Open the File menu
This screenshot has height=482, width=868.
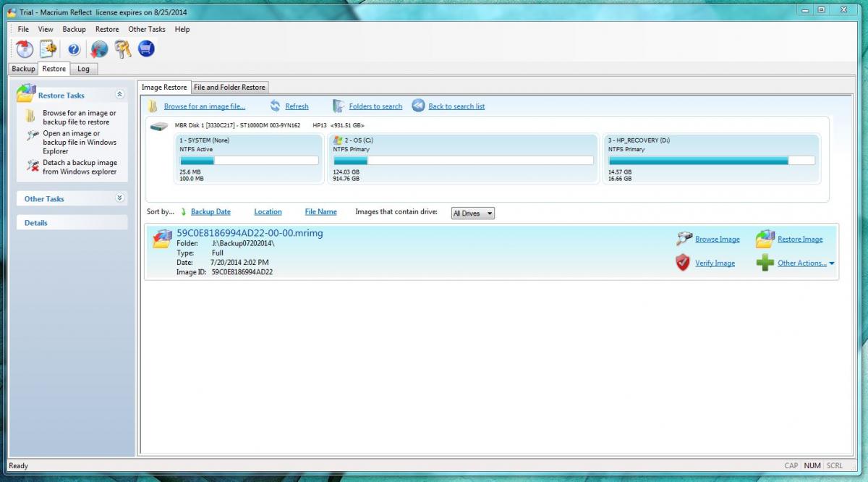tap(23, 29)
